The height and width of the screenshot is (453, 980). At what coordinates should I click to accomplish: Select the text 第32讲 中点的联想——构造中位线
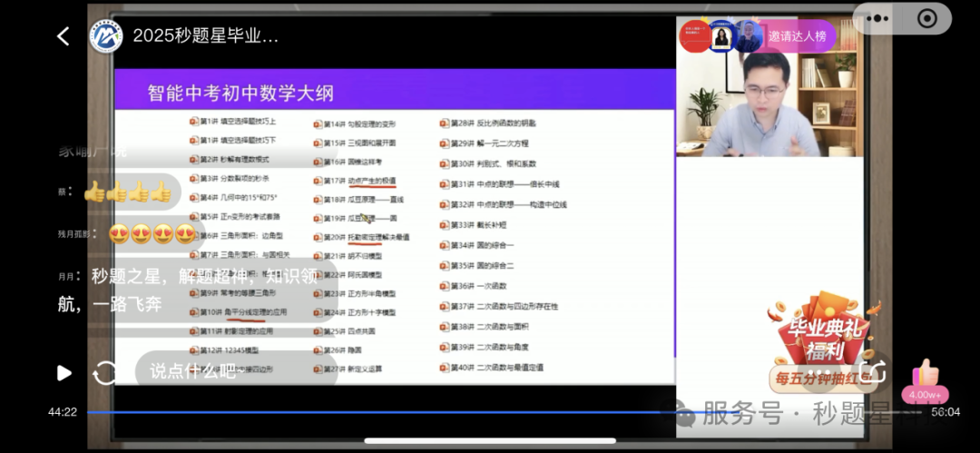(x=509, y=204)
